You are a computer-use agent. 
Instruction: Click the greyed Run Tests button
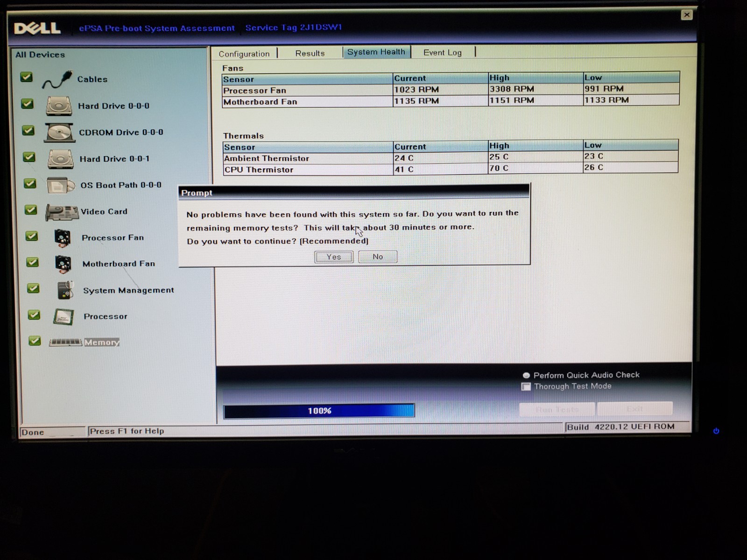(x=557, y=409)
